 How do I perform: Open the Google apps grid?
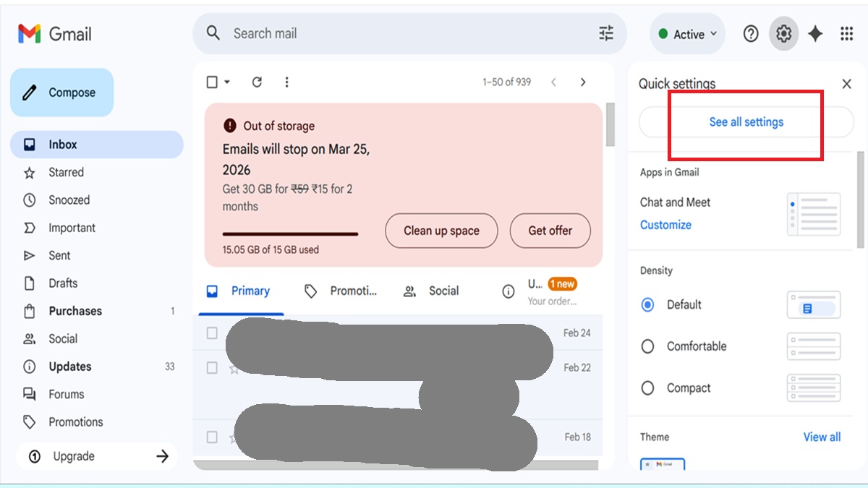846,34
